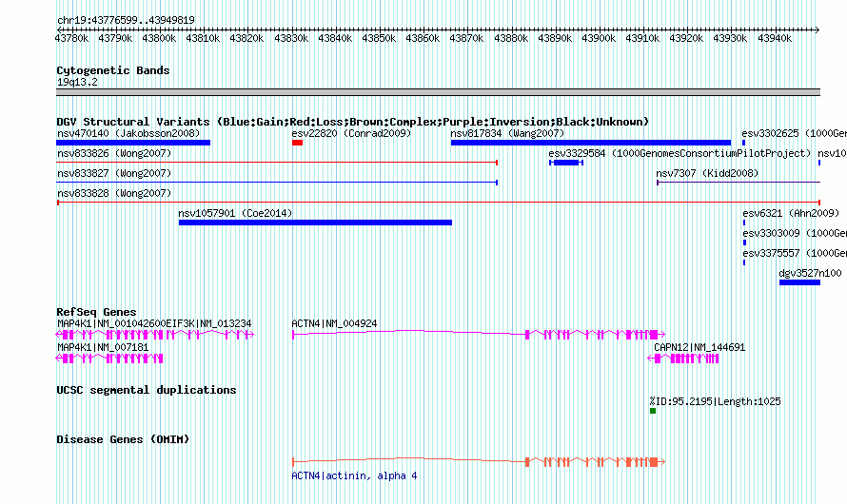The height and width of the screenshot is (504, 847).
Task: Click the ACTN4|NM_004924 RefSeq gene label
Action: (334, 323)
